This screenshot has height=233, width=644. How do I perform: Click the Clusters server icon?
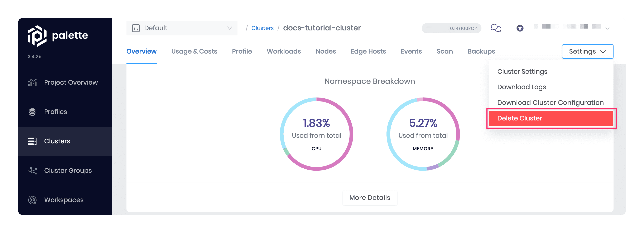pyautogui.click(x=32, y=141)
